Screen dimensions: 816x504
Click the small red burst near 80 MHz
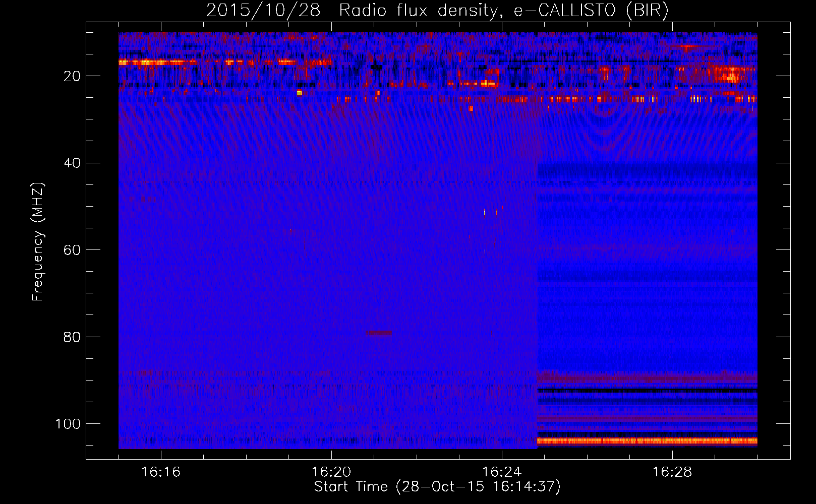pos(379,333)
